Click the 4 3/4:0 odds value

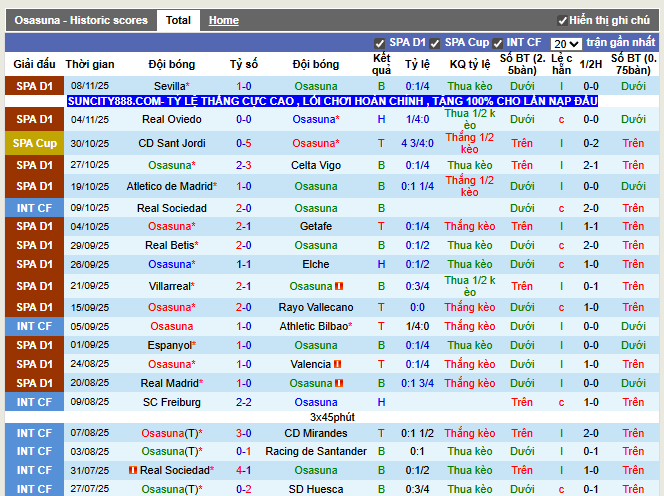pyautogui.click(x=418, y=143)
